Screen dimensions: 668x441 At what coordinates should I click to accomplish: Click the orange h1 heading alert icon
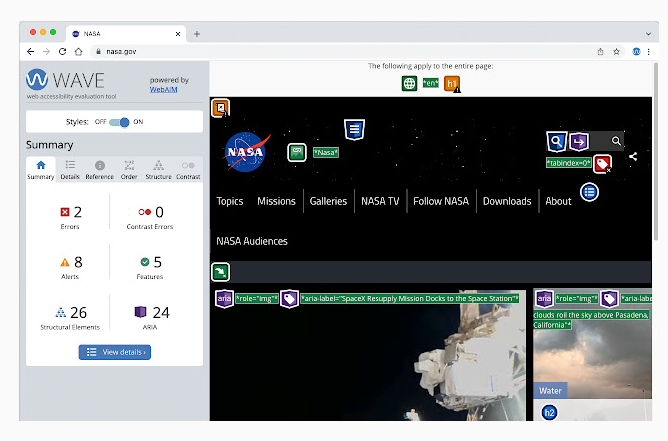click(452, 84)
